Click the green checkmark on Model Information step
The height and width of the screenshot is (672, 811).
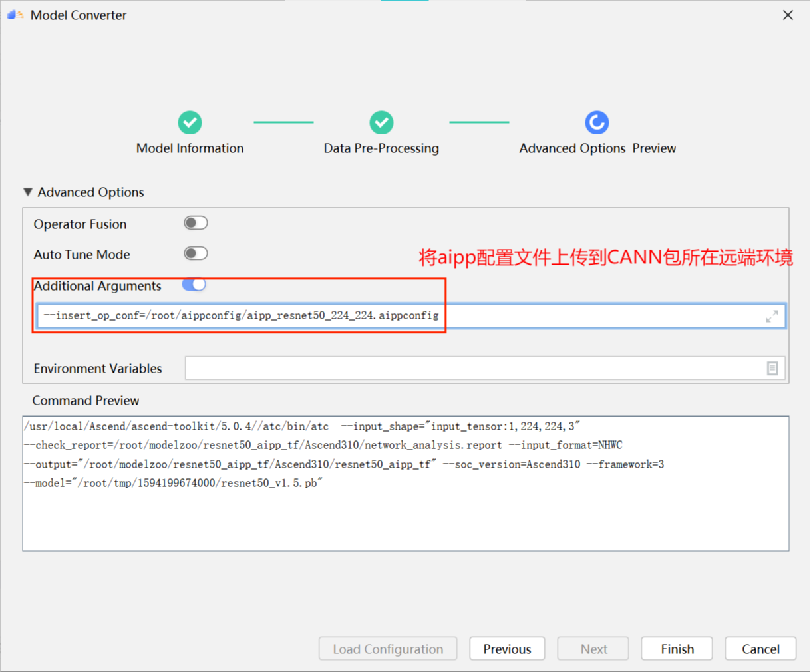coord(190,122)
